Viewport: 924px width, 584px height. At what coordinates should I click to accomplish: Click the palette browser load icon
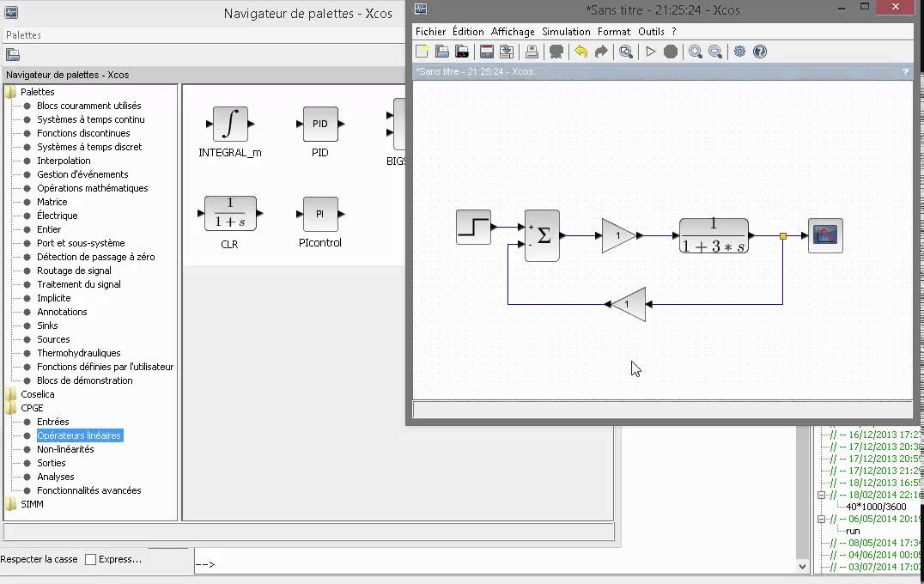tap(13, 55)
